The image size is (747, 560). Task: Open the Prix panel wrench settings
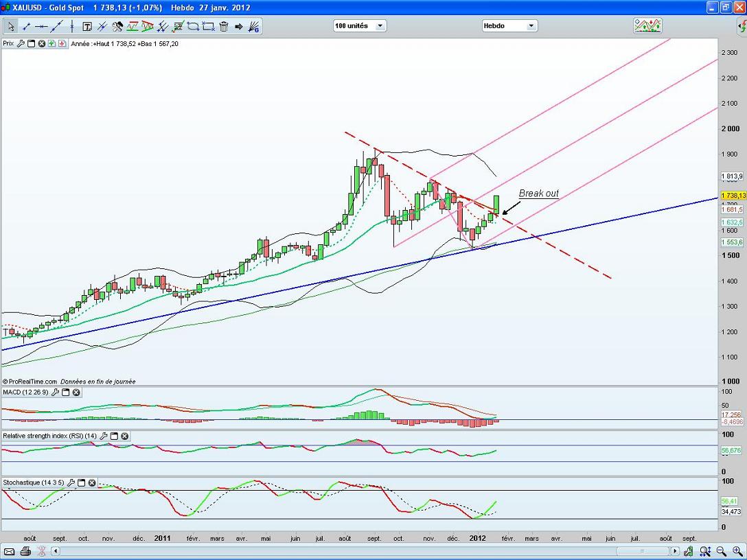[x=21, y=43]
